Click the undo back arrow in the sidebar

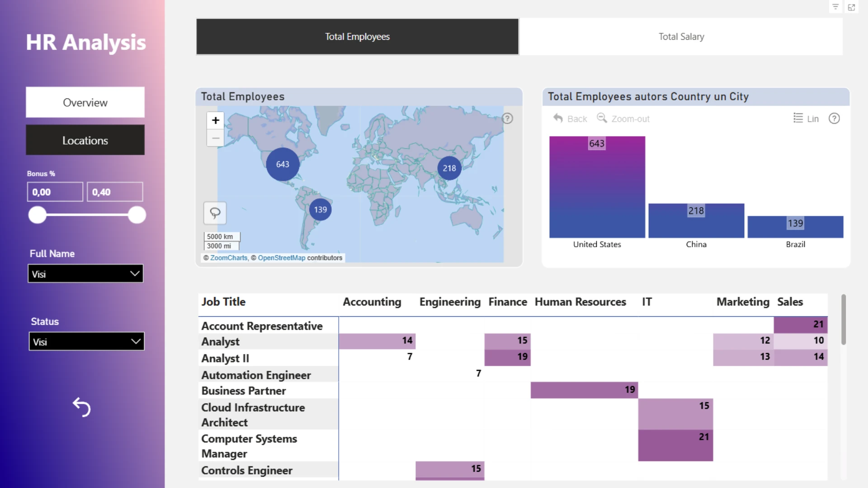[82, 407]
